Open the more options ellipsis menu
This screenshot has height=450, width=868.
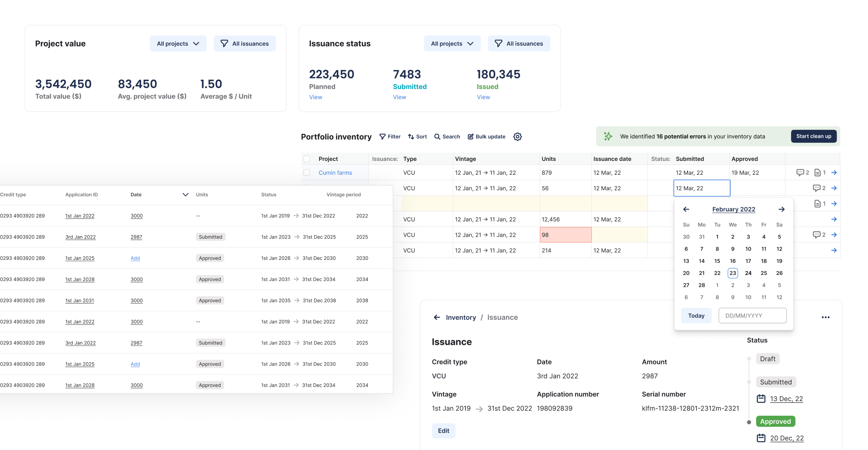coord(826,317)
